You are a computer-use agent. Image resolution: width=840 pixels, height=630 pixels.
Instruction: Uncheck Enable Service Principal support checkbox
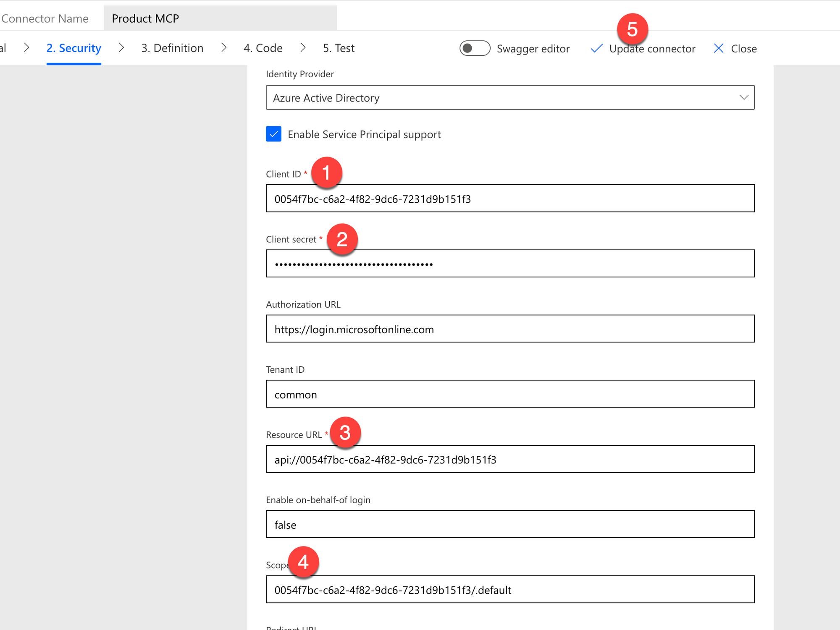point(273,134)
